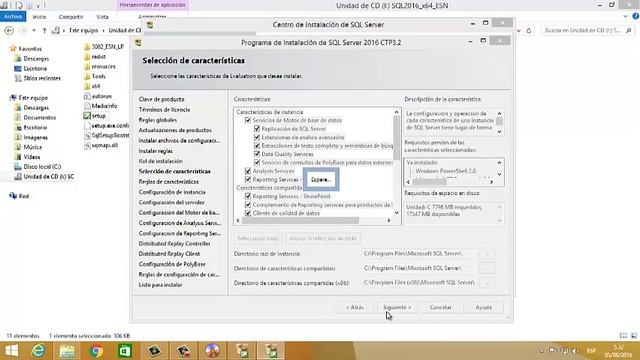
Task: Uncheck Servicio de consultas de PolyBase
Action: (257, 162)
